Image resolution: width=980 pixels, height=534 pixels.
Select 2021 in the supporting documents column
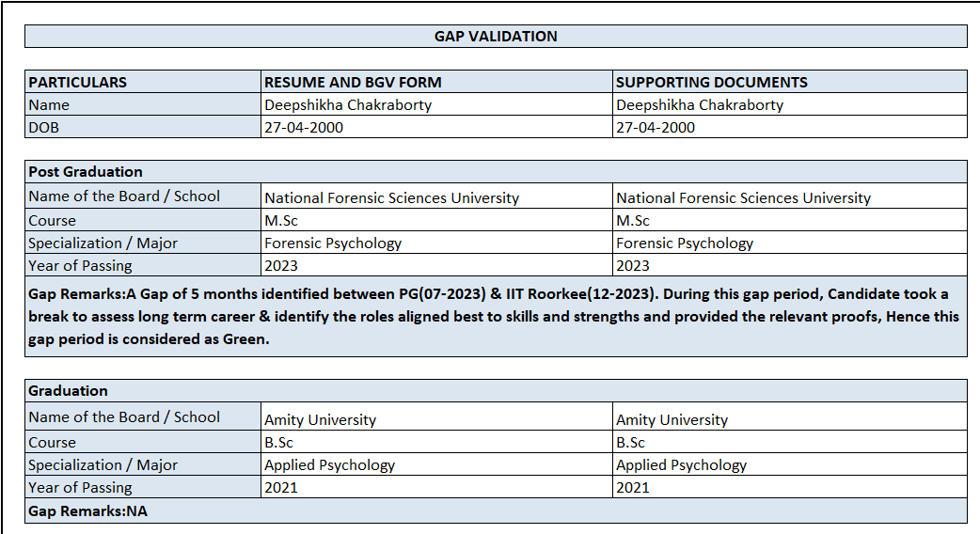633,487
